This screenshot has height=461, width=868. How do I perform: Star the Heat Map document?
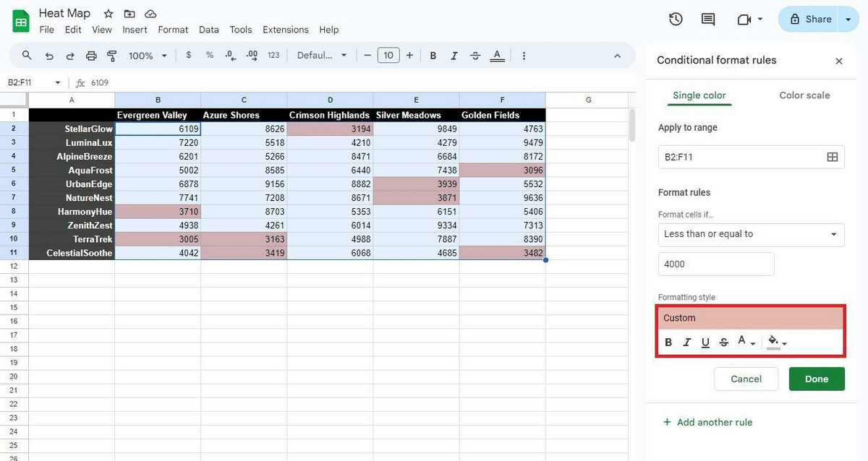[109, 14]
